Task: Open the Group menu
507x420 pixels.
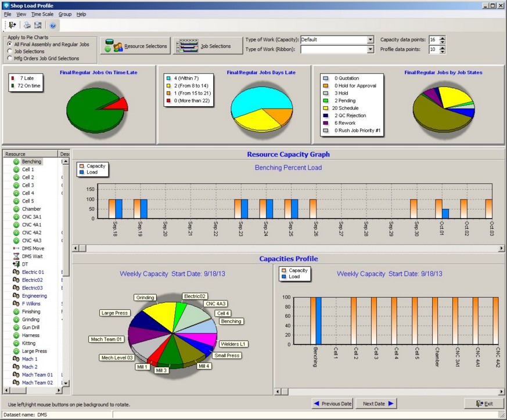Action: click(x=64, y=14)
